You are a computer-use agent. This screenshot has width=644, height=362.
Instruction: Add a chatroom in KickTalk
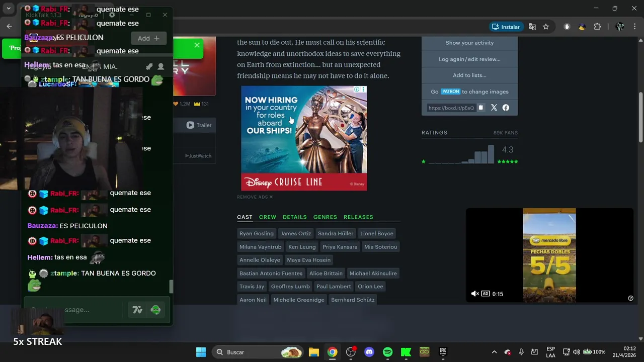point(148,38)
